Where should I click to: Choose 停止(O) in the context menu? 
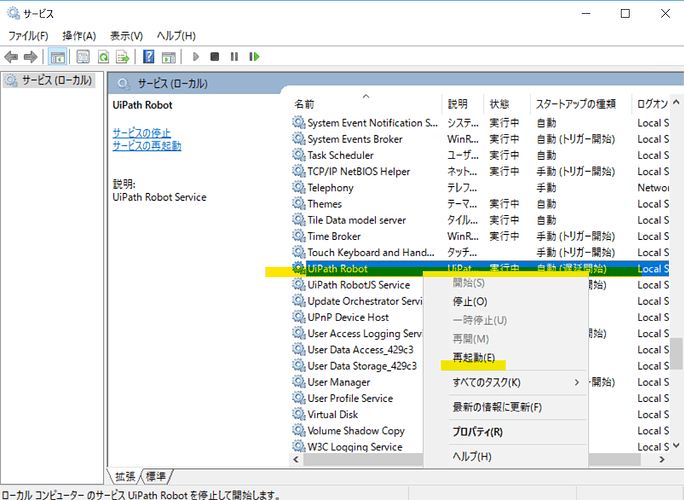pos(505,301)
